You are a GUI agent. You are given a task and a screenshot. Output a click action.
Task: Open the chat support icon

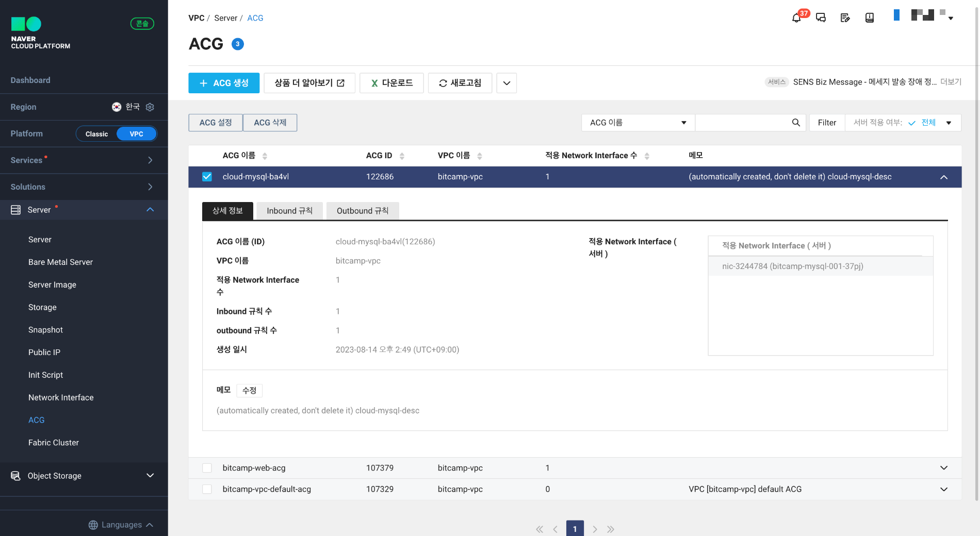[x=821, y=18]
